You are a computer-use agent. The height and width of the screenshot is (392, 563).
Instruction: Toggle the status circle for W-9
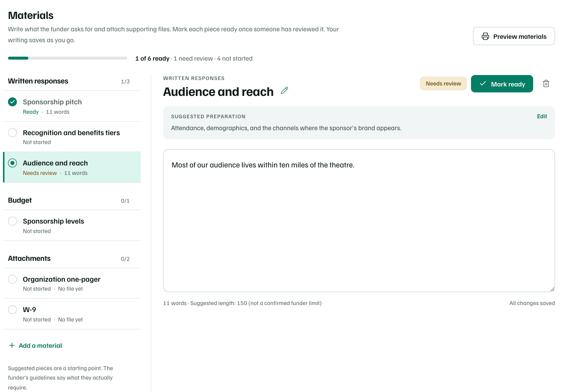pos(12,310)
